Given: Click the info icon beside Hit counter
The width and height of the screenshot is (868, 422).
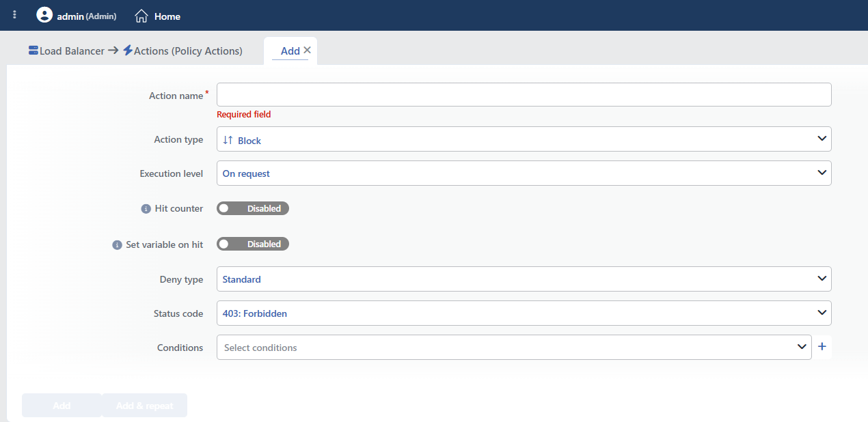Looking at the screenshot, I should pos(146,209).
